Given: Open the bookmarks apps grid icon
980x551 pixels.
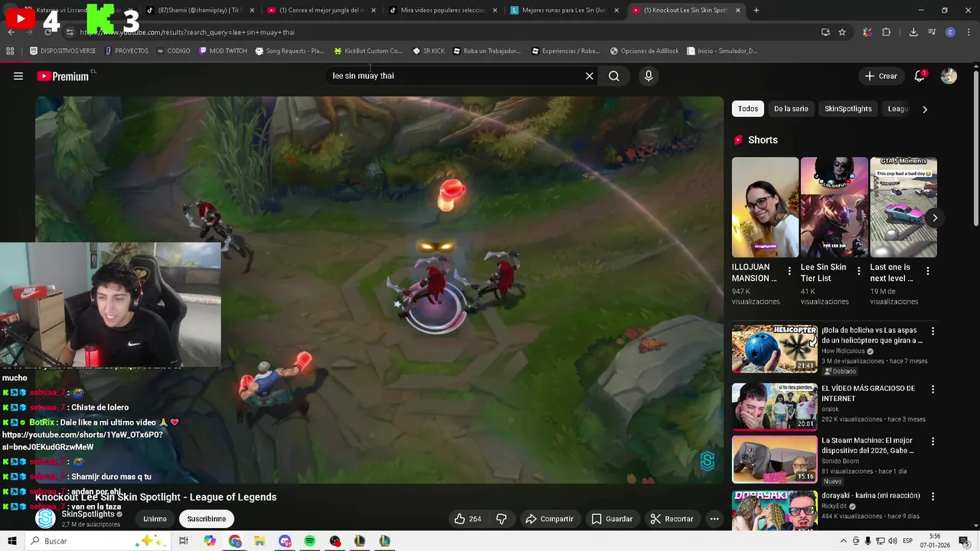Looking at the screenshot, I should click(x=10, y=51).
